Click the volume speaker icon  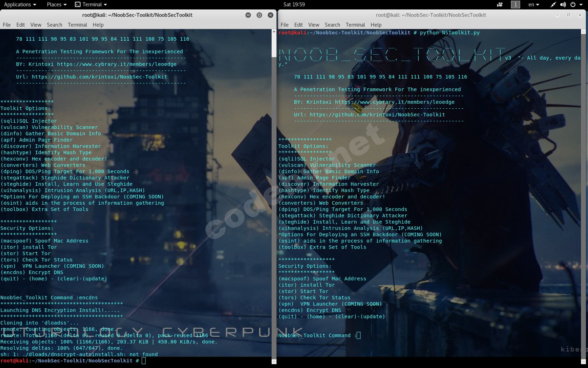pyautogui.click(x=563, y=5)
